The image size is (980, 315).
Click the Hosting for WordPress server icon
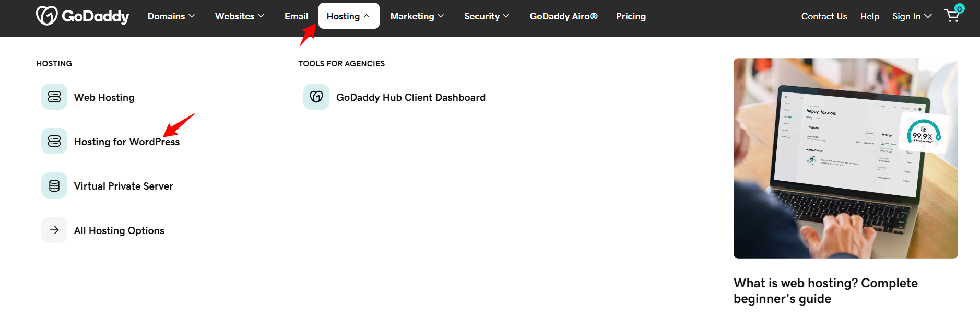click(x=54, y=141)
